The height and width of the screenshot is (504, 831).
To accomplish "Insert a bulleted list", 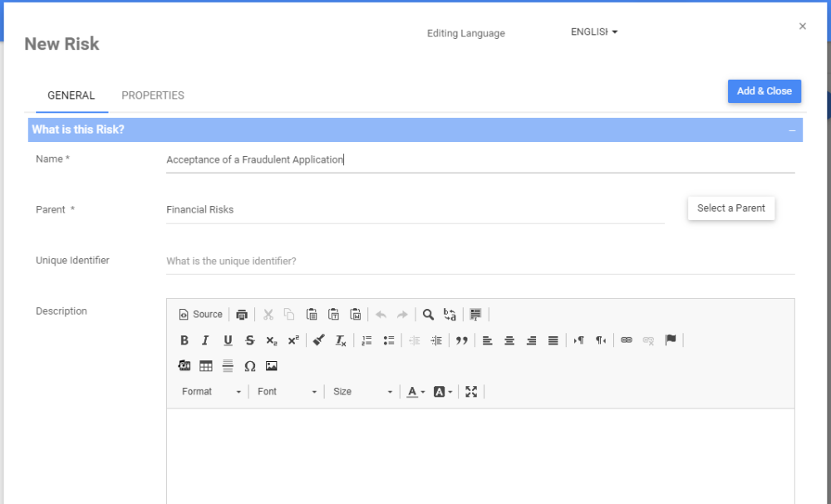I will click(388, 340).
